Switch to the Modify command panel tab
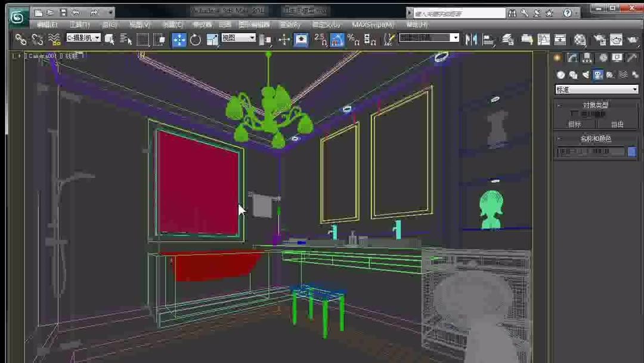 [x=572, y=57]
